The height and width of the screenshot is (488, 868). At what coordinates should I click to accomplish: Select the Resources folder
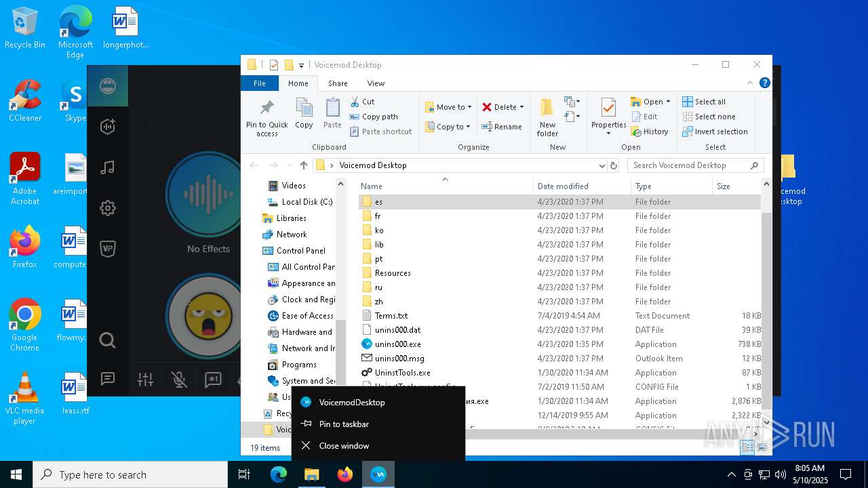tap(393, 273)
